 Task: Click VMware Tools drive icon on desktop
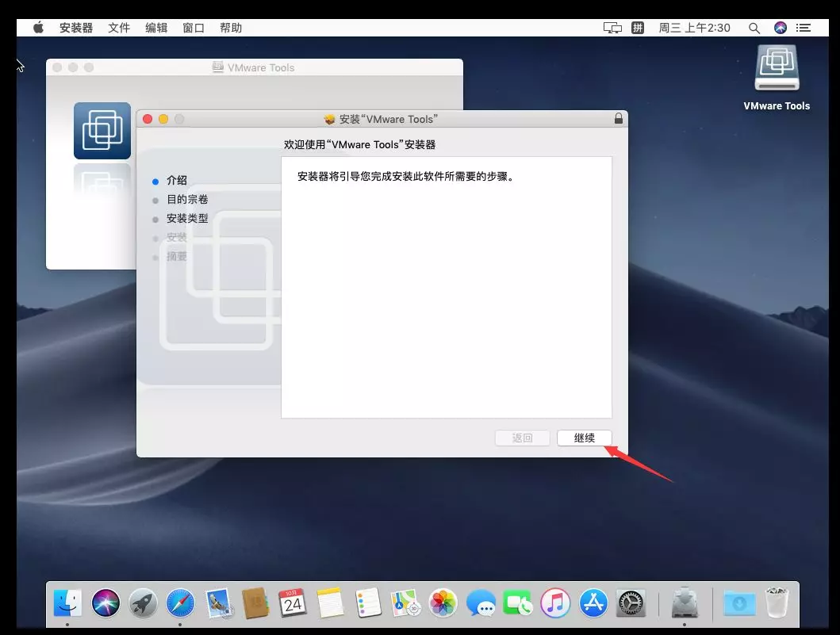[777, 68]
